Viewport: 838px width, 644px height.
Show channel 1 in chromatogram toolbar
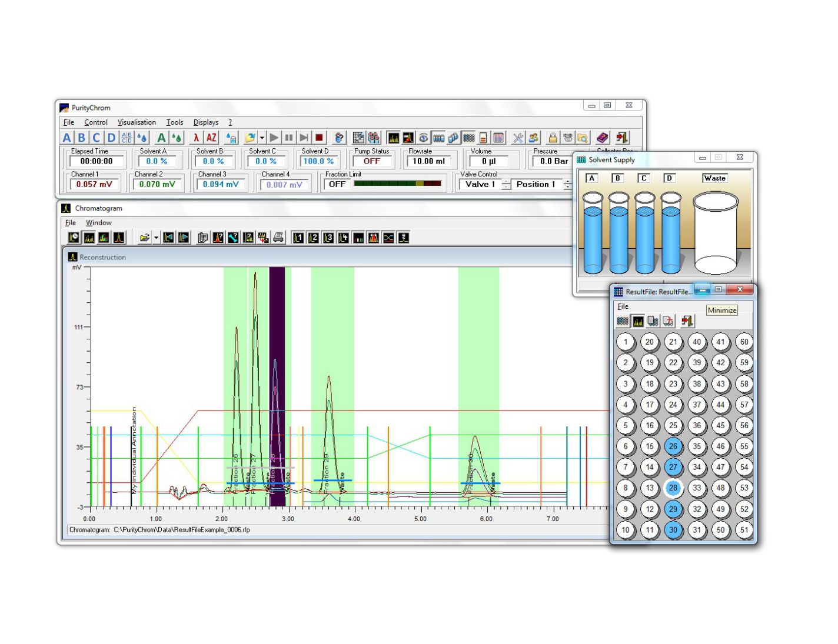point(298,238)
